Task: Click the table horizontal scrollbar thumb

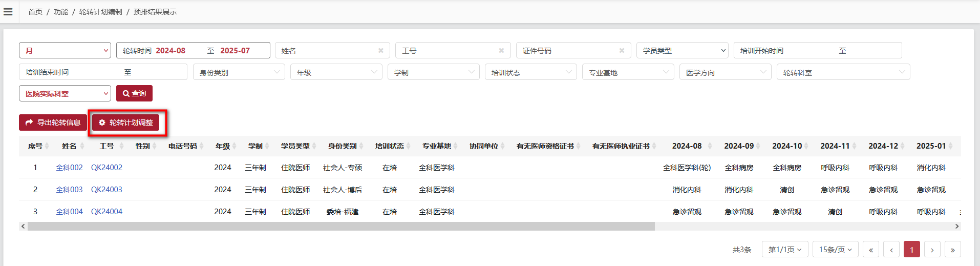Action: (x=341, y=226)
